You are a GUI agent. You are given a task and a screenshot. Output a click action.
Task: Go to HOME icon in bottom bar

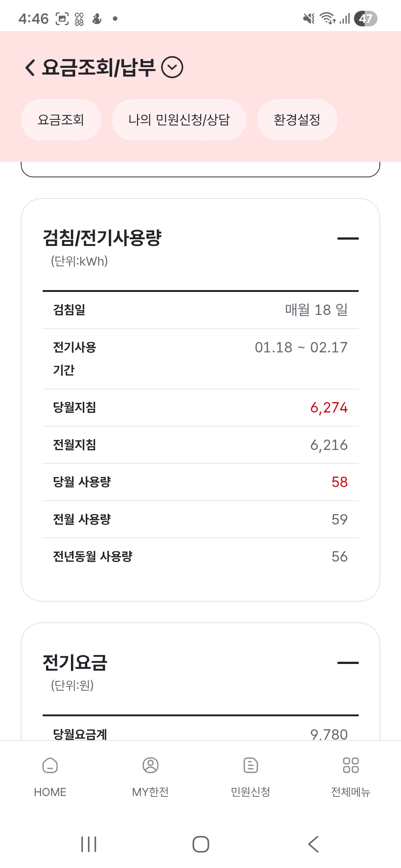(x=50, y=765)
